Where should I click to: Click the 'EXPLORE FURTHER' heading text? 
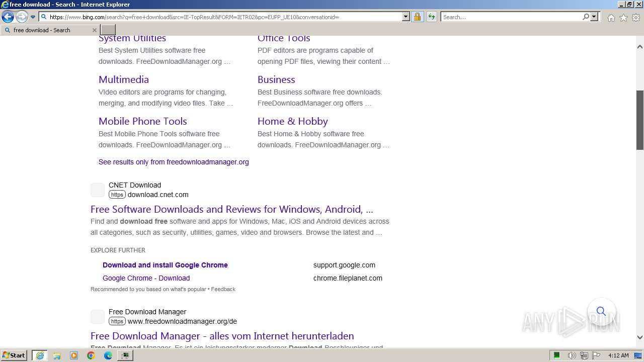tap(118, 250)
